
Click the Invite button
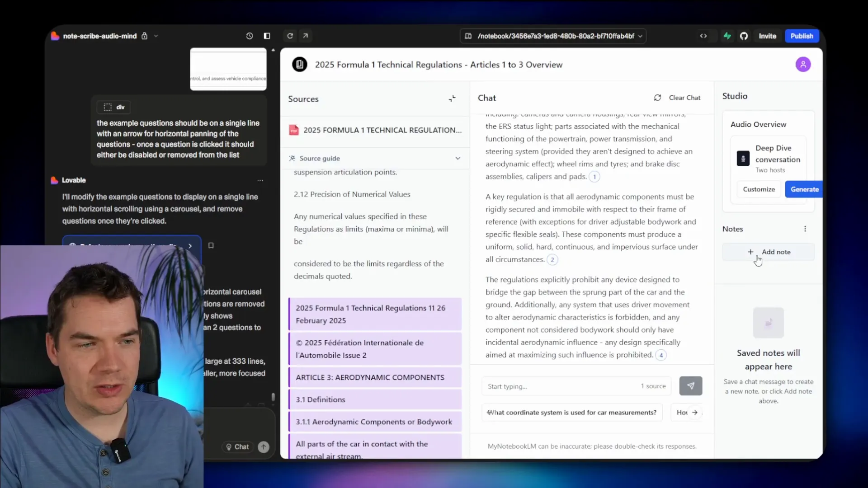767,36
